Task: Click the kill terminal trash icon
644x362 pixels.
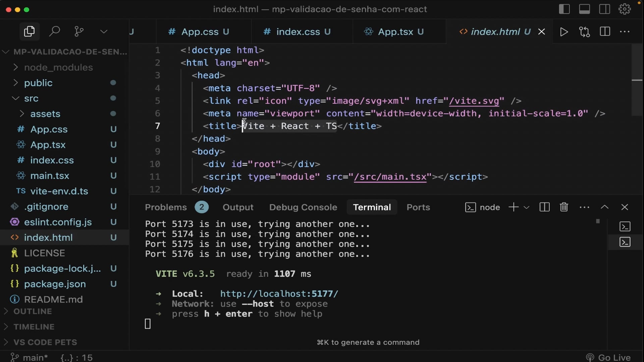Action: pos(564,207)
